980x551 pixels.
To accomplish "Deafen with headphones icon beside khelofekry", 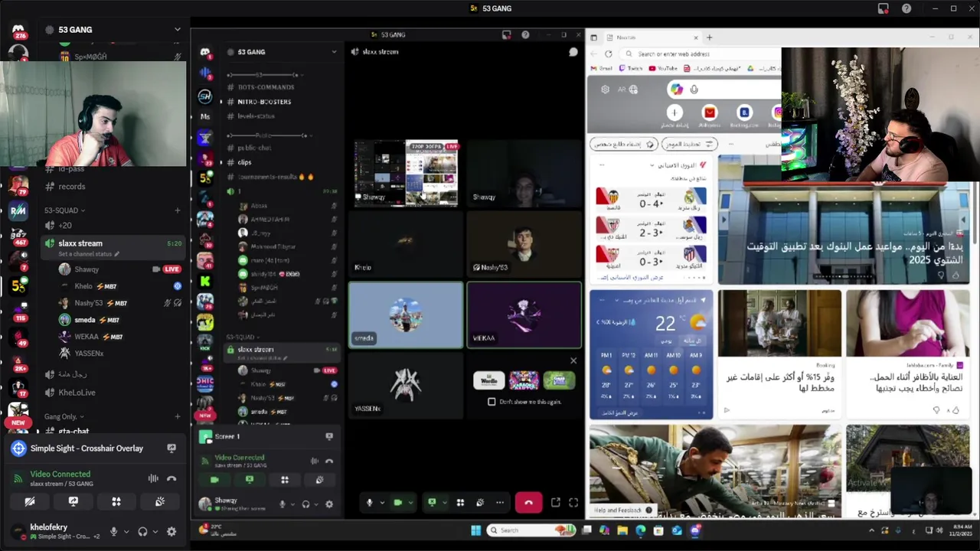I will pos(142,532).
